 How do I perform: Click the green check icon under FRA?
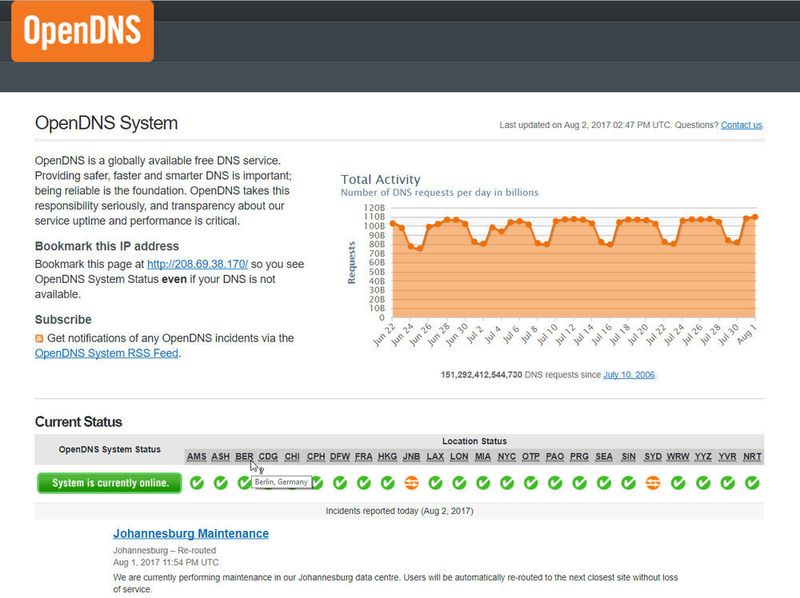364,483
